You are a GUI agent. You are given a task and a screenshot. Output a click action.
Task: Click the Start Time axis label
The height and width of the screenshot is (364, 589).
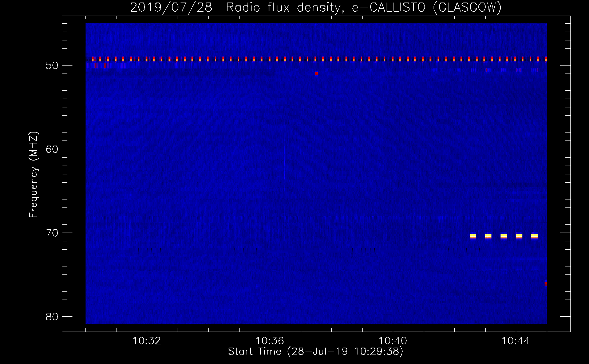(x=316, y=352)
